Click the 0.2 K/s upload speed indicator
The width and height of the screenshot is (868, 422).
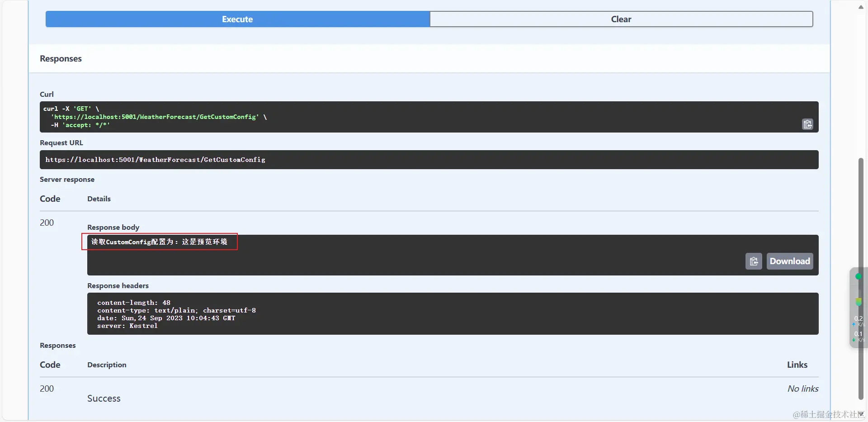point(858,321)
